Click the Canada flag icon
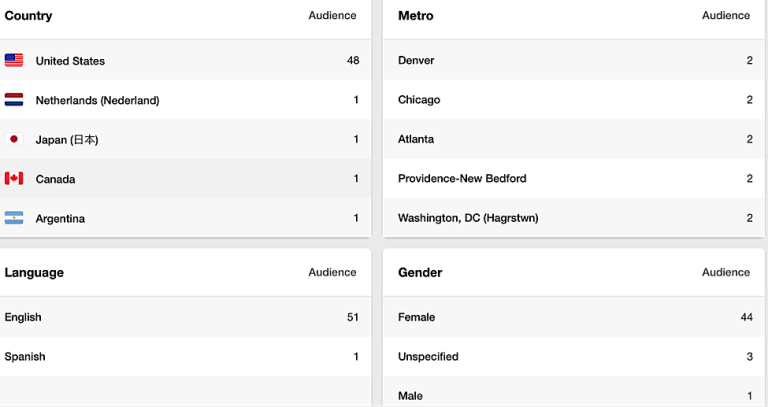 tap(14, 178)
